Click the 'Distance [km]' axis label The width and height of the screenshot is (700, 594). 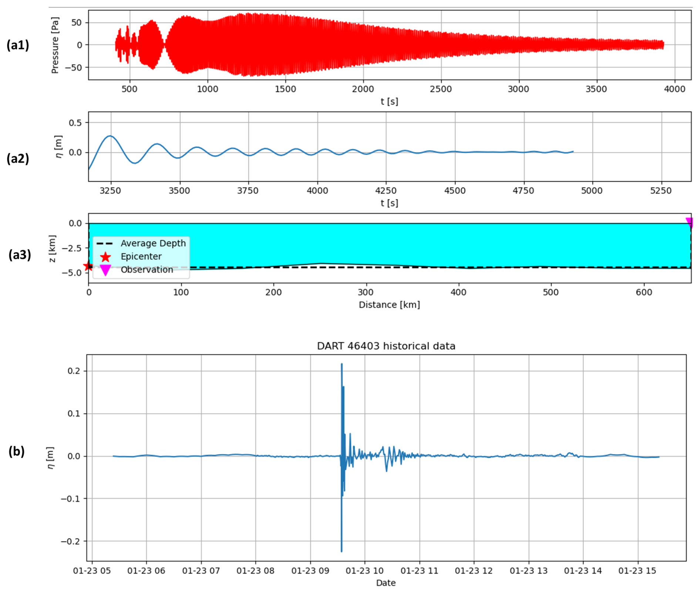pos(389,305)
